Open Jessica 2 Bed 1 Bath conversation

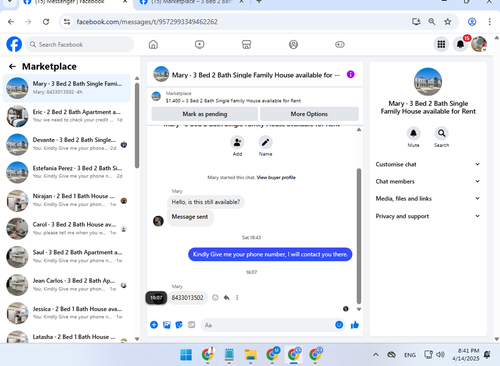click(x=67, y=313)
